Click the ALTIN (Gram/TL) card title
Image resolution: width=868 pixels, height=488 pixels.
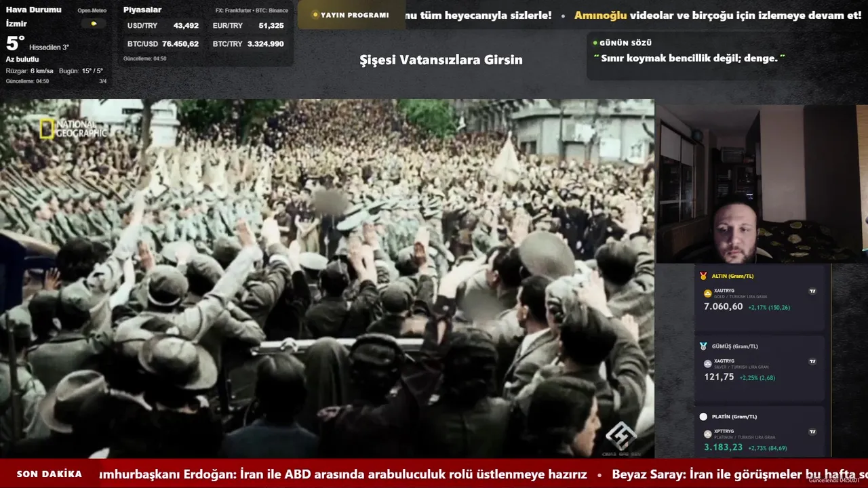732,276
